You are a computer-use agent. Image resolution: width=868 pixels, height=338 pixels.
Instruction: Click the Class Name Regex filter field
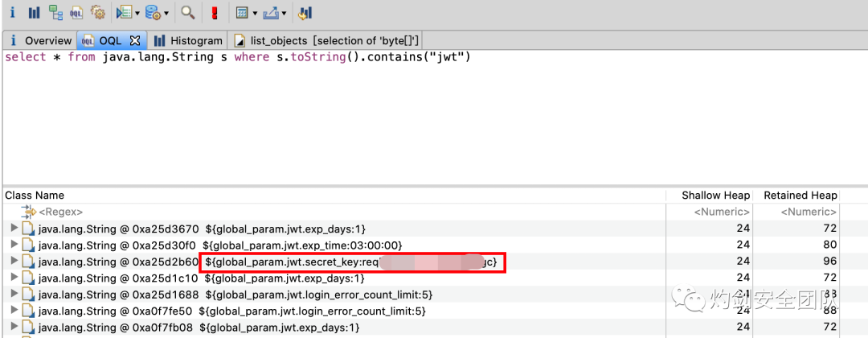coord(61,212)
